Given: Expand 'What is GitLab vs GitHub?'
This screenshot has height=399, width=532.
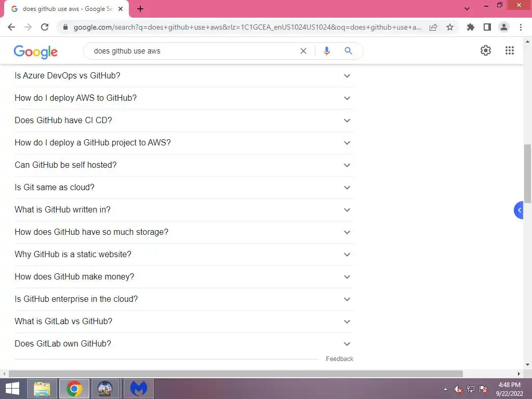Looking at the screenshot, I should click(184, 322).
